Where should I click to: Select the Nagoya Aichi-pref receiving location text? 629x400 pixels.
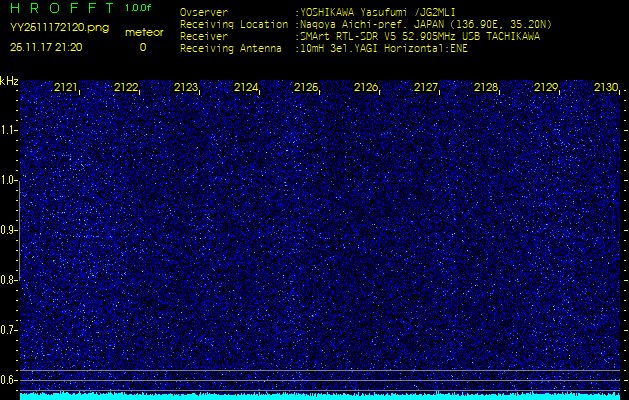click(420, 24)
